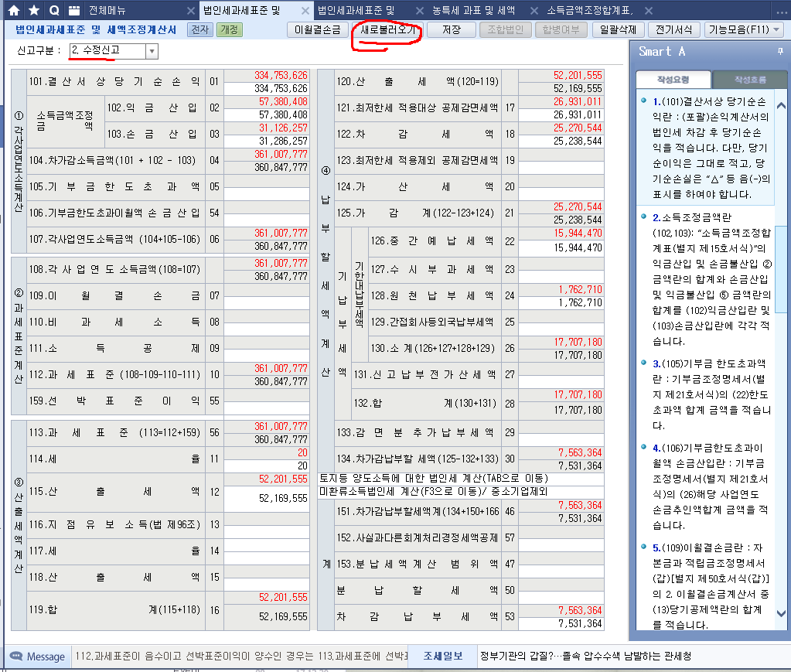Toggle 개정 button
Image resolution: width=791 pixels, height=672 pixels.
[230, 29]
